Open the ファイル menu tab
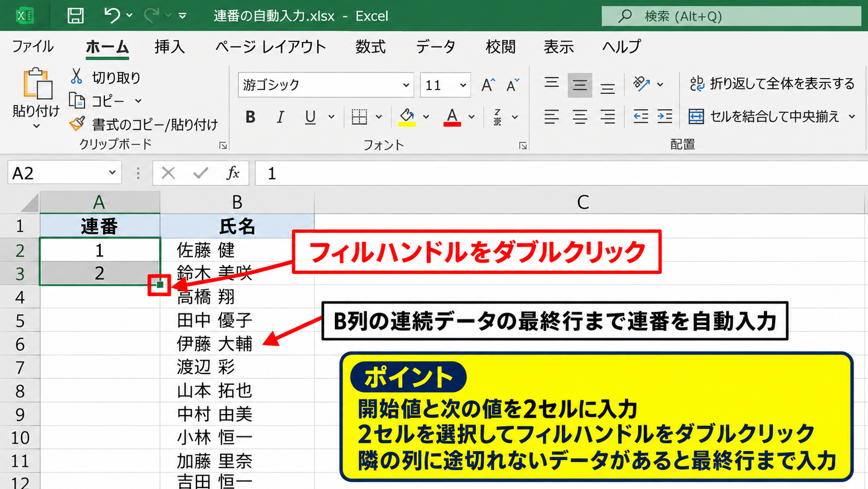The image size is (868, 489). [33, 46]
